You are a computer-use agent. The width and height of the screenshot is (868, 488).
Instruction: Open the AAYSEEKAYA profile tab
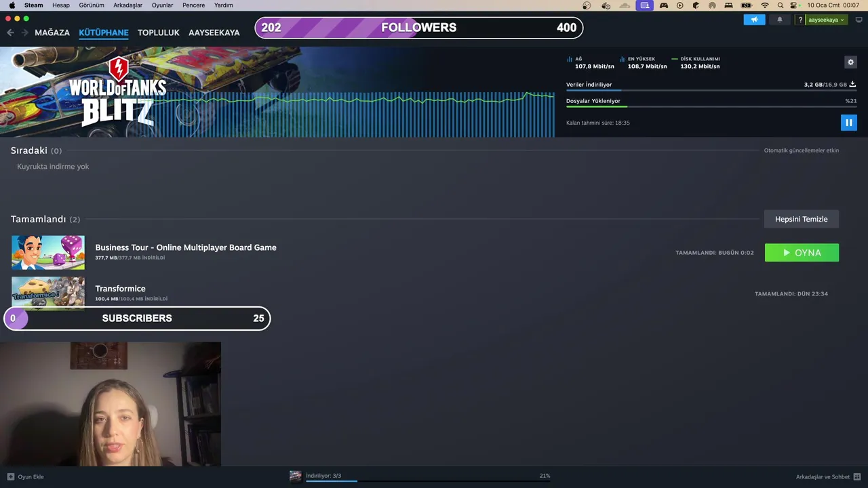214,33
